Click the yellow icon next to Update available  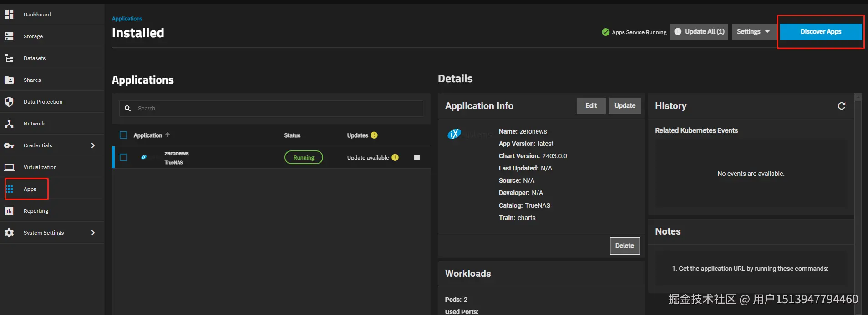[395, 157]
